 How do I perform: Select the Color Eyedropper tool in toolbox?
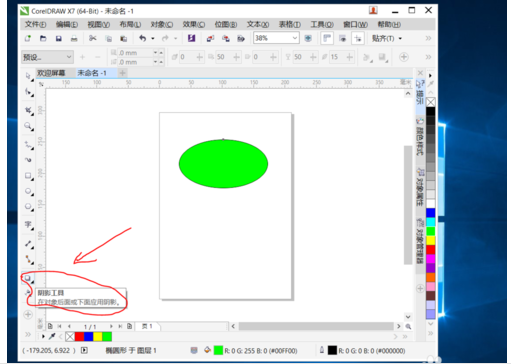click(28, 293)
